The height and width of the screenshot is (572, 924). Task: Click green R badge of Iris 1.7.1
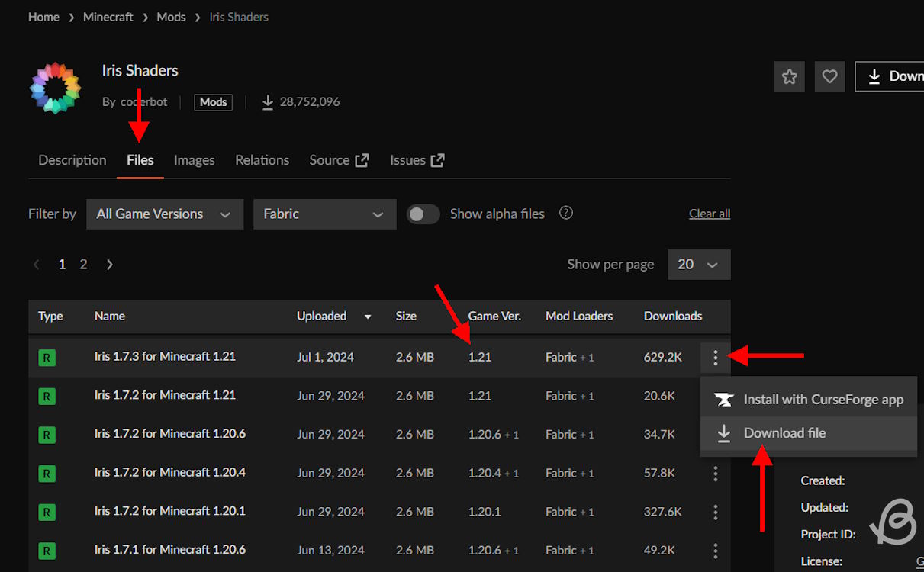pos(47,551)
